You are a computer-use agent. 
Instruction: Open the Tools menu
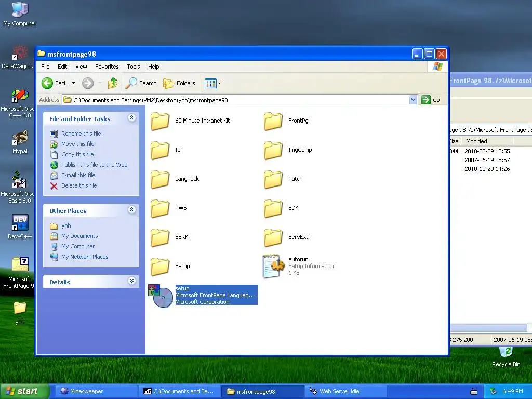point(134,66)
